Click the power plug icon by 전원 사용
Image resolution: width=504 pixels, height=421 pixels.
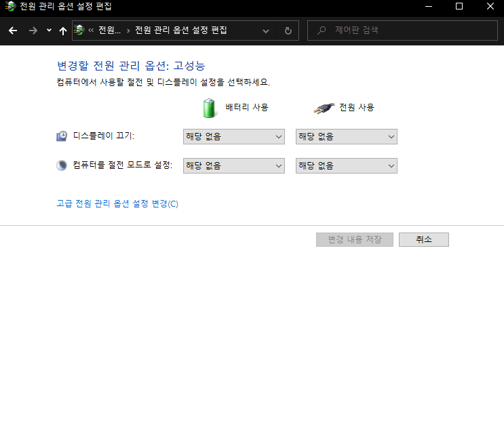pos(324,108)
